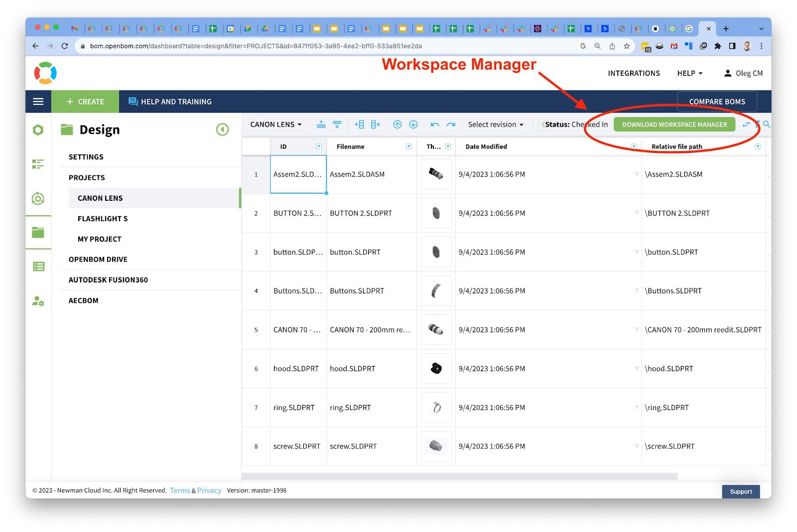Image resolution: width=797 pixels, height=532 pixels.
Task: Select the \screw.SLDPRT relative path cell
Action: click(703, 446)
